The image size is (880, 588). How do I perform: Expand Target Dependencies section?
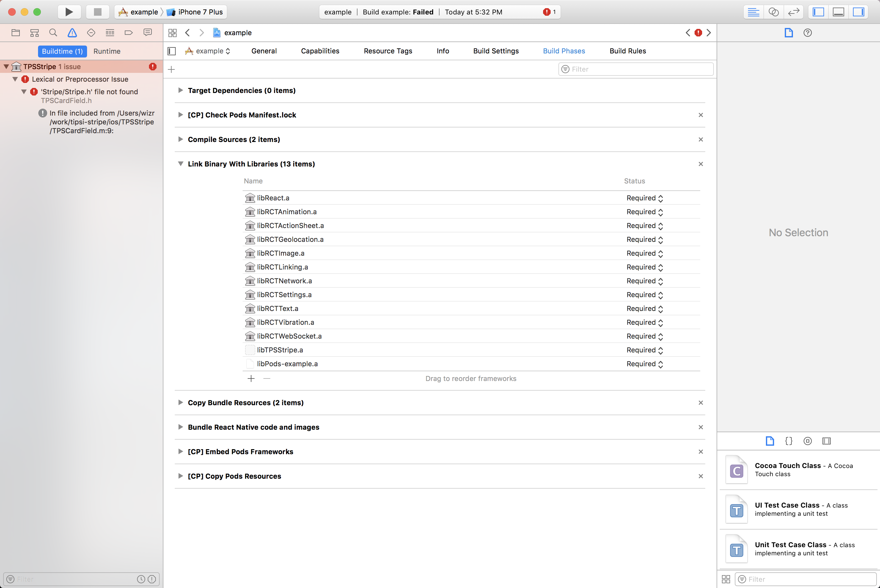click(180, 90)
